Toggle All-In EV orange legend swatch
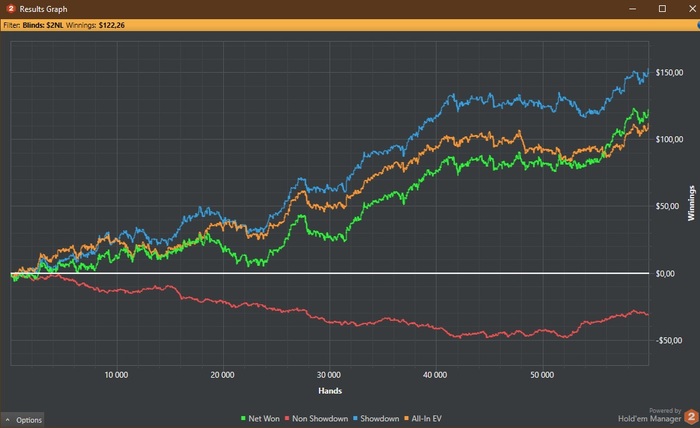700x428 pixels. pyautogui.click(x=406, y=419)
